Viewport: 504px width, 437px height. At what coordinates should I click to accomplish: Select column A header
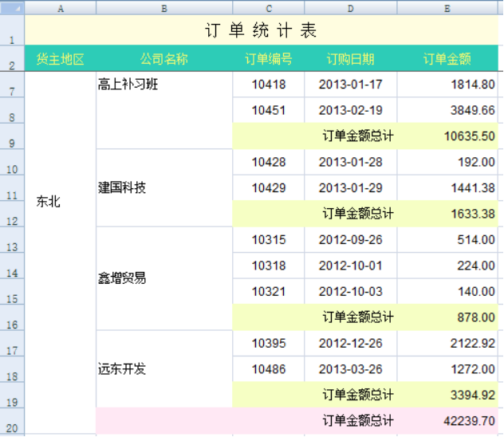tap(61, 8)
